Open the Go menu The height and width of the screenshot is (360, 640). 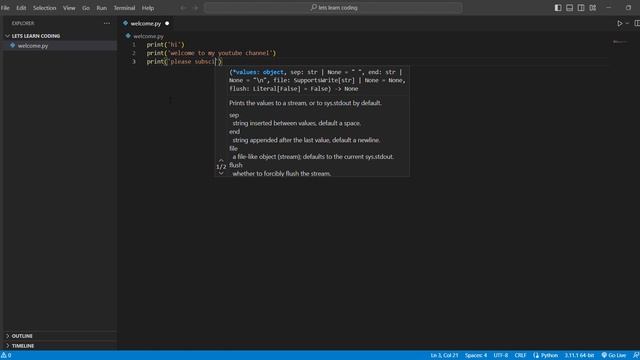[86, 8]
